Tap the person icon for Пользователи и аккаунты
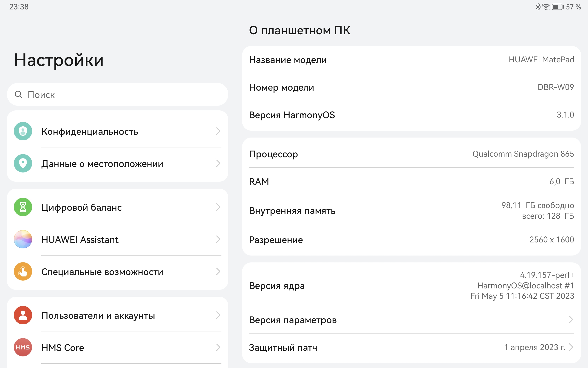Screen dimensions: 588x368 click(23, 315)
